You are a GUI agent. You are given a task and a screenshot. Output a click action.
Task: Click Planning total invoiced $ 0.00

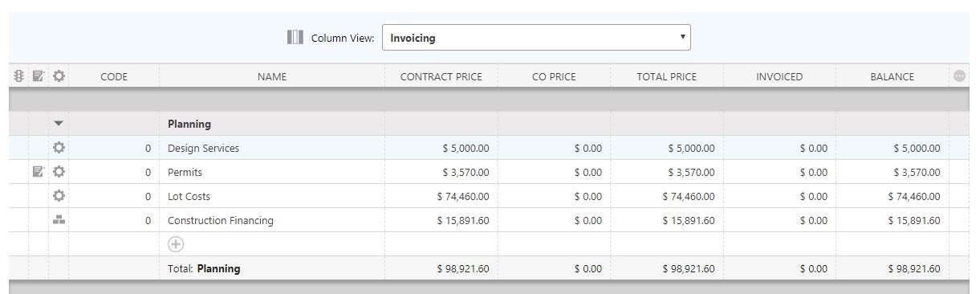pyautogui.click(x=814, y=269)
